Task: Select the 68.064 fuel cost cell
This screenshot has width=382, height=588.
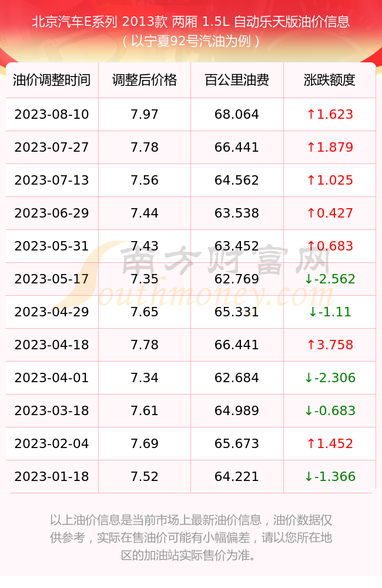Action: 237,115
